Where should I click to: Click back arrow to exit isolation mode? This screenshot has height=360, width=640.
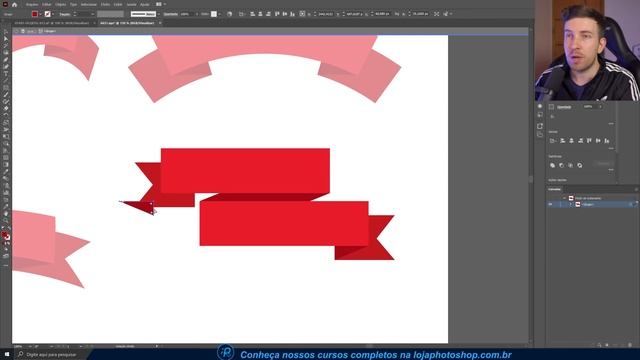(16, 31)
